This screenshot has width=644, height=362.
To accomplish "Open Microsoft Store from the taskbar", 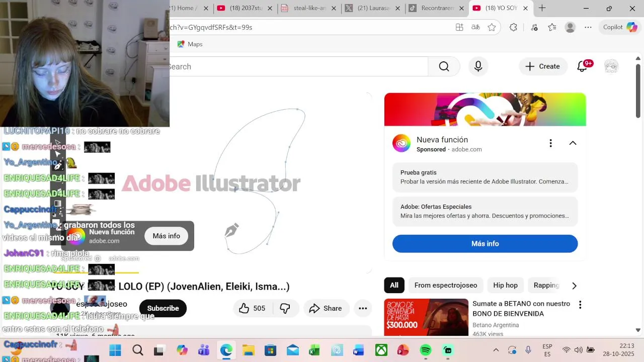I will 270,350.
